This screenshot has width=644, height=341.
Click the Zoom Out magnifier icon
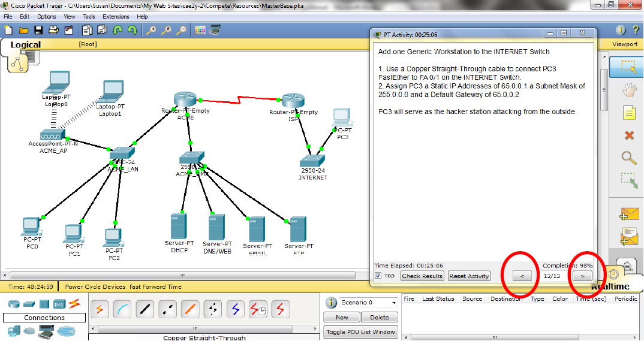(x=181, y=30)
